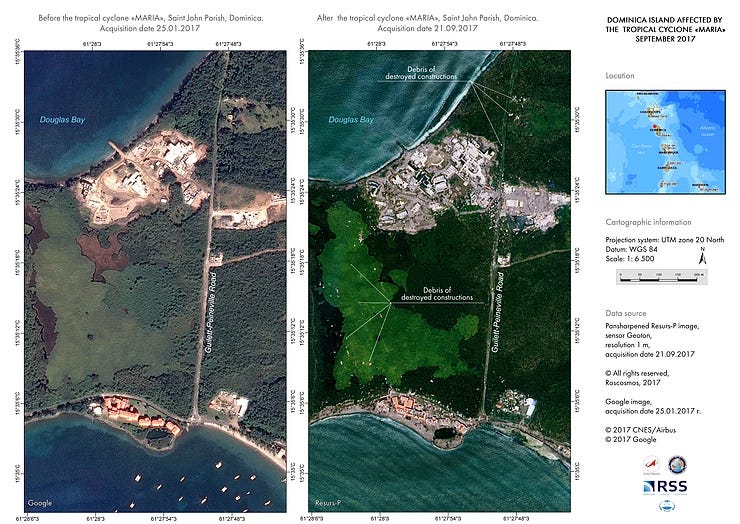Screen dimensions: 740x524
Task: Click the red Roscosmos arrow logo
Action: [x=651, y=465]
